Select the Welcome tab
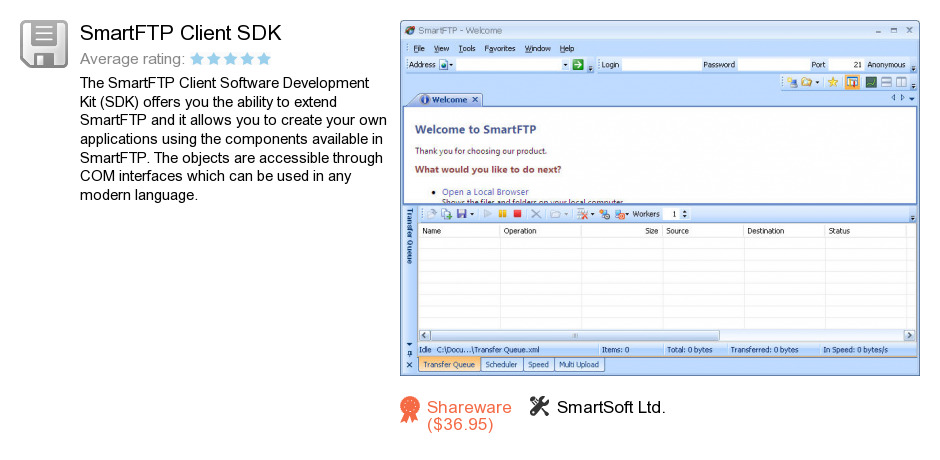Screen dimensions: 940x460 [x=444, y=100]
